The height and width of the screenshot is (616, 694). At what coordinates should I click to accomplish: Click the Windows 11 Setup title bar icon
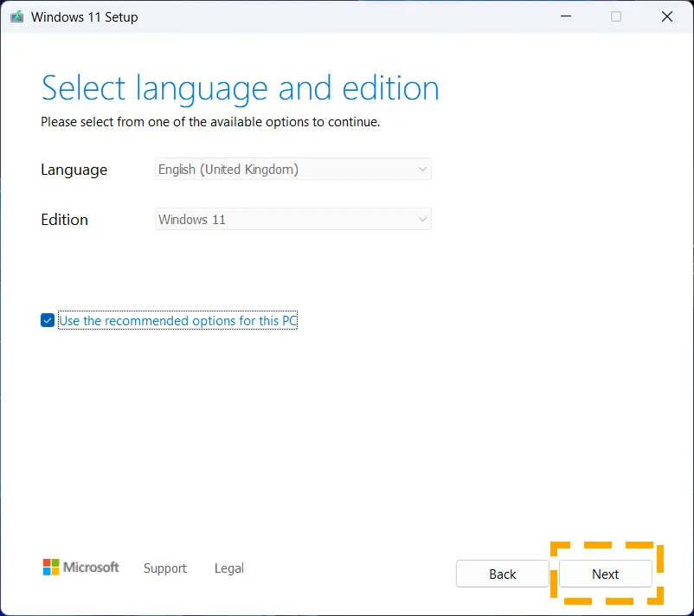click(16, 16)
